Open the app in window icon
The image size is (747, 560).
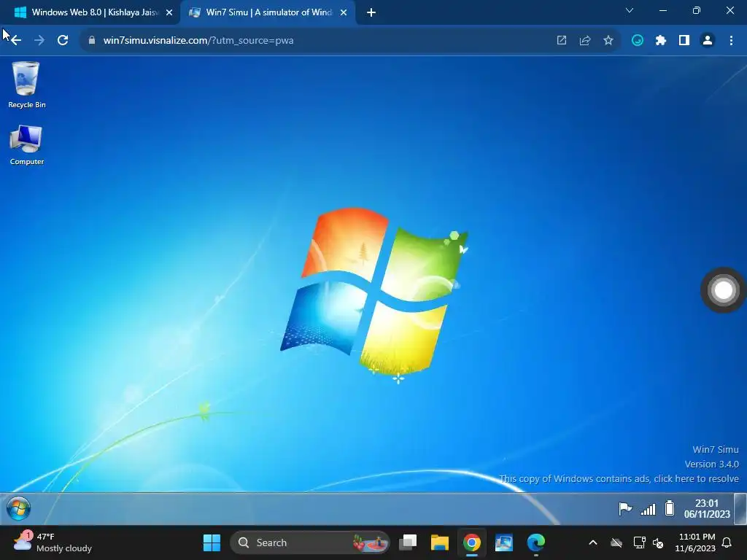[562, 41]
